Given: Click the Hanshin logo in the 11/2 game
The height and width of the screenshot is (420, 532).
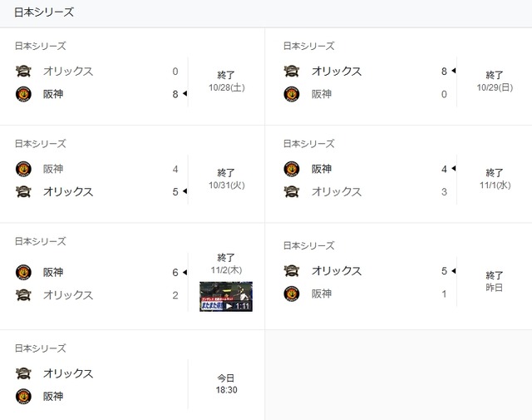Looking at the screenshot, I should click(x=23, y=272).
